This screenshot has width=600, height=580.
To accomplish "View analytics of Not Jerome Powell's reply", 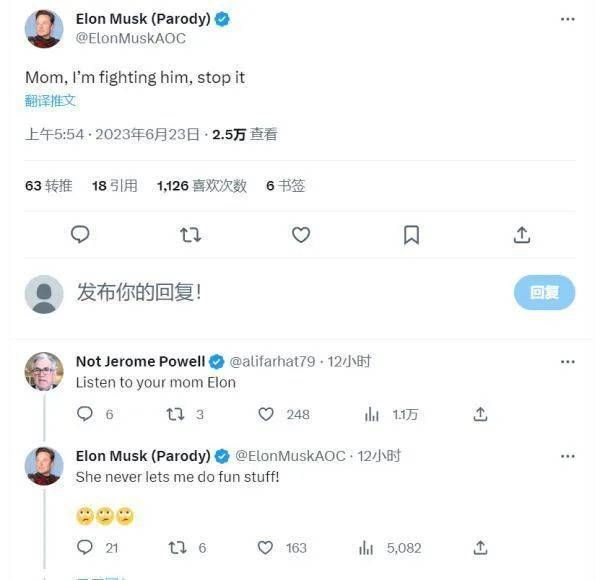I will click(371, 414).
